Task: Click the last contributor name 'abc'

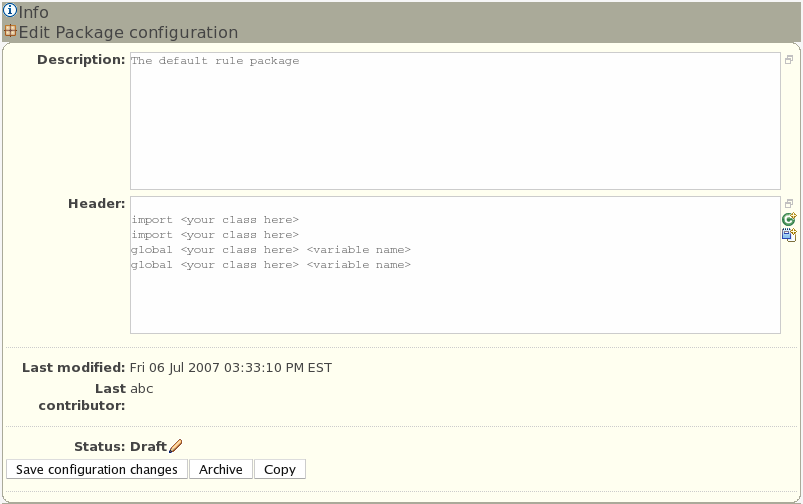Action: 142,389
